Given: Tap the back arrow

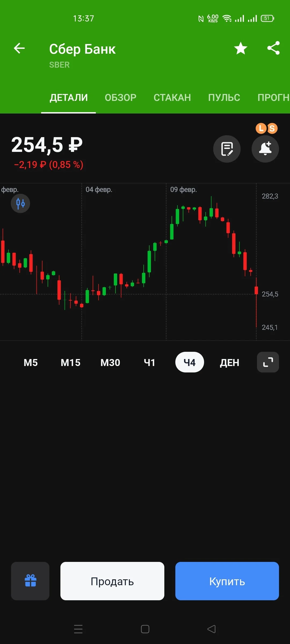Looking at the screenshot, I should click(19, 49).
